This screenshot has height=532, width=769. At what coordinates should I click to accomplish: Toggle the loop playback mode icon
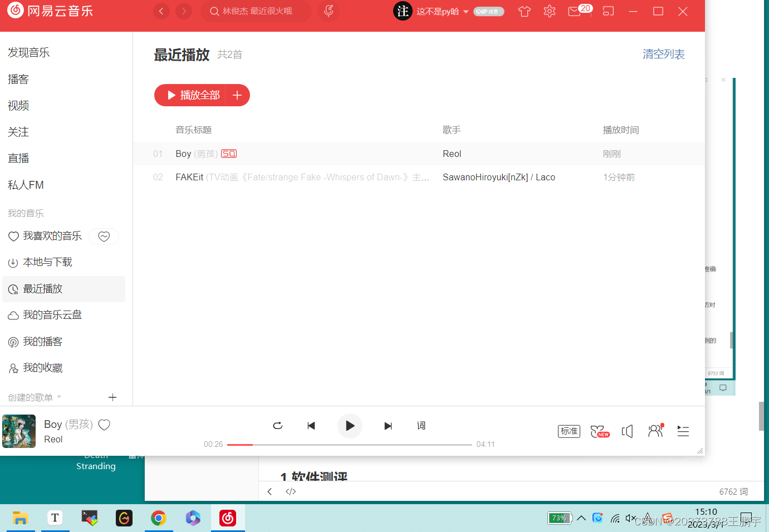(278, 426)
